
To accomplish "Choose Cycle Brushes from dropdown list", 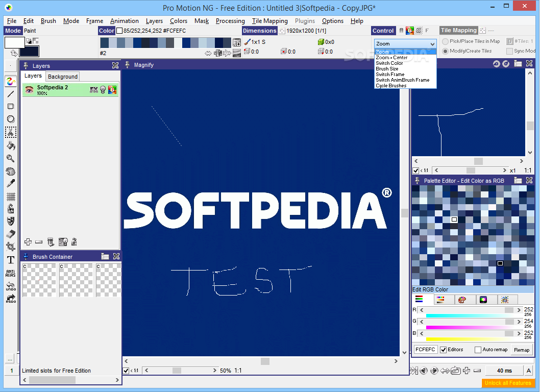I will click(405, 85).
